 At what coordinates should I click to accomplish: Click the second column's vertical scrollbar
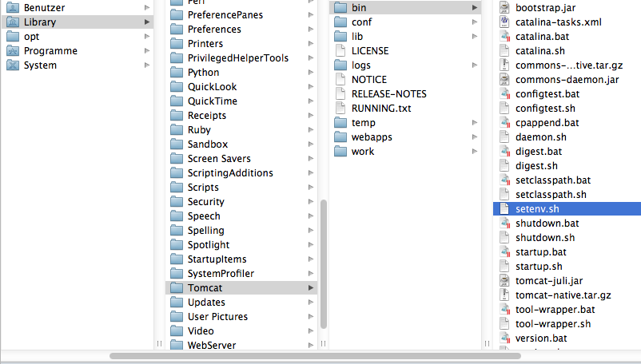click(323, 263)
